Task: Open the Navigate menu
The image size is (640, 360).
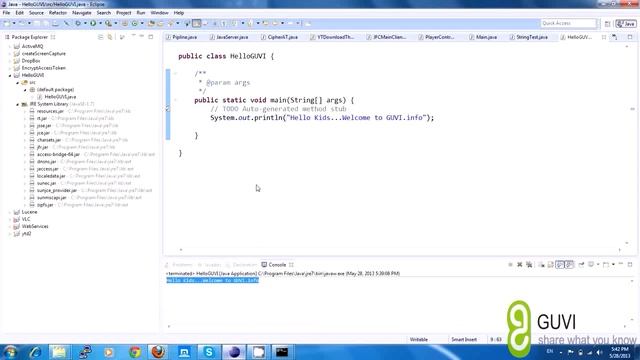Action: (82, 13)
